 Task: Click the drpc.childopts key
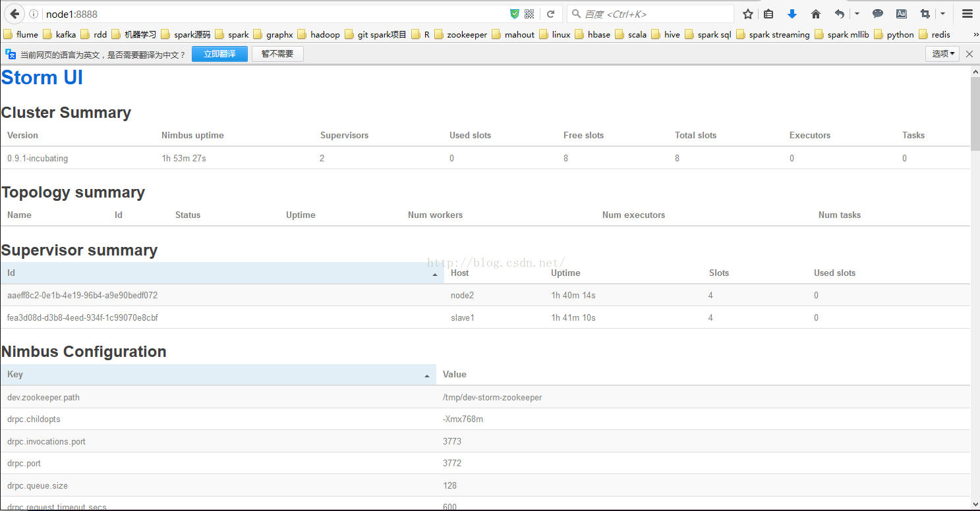point(34,419)
